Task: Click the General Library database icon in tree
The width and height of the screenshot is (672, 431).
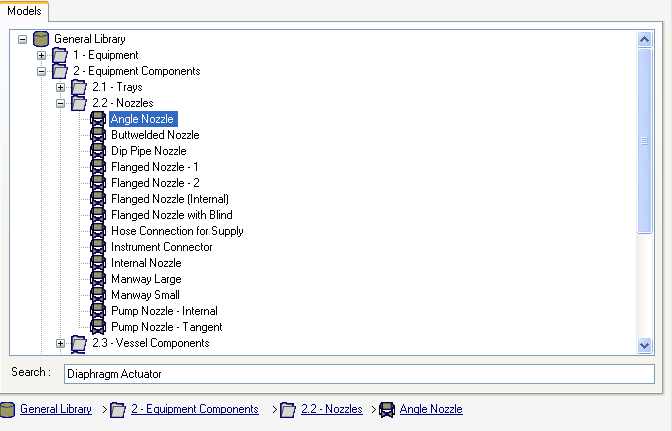Action: 41,39
